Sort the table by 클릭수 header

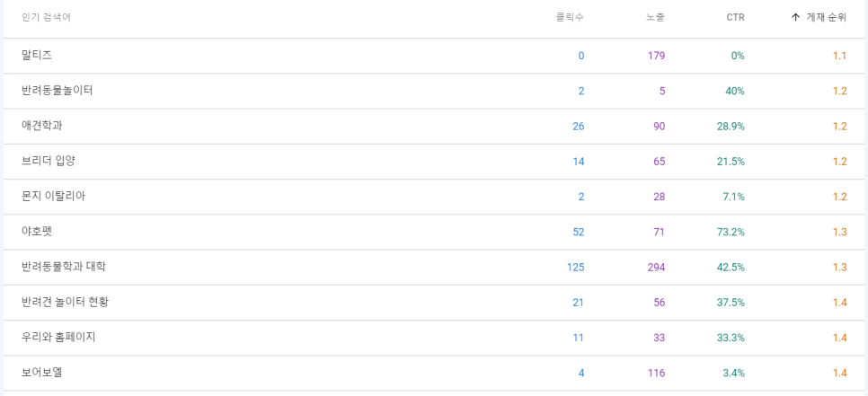[x=570, y=17]
